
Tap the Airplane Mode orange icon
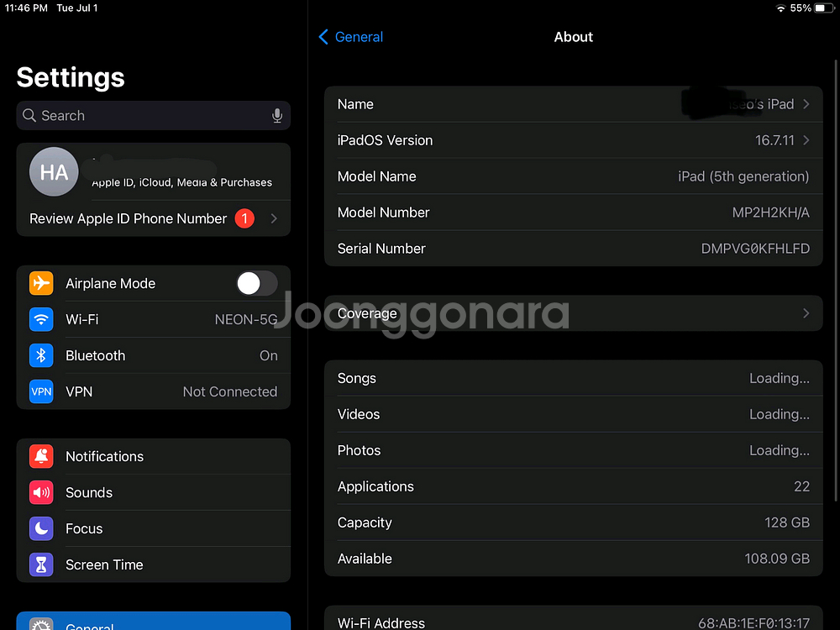41,283
